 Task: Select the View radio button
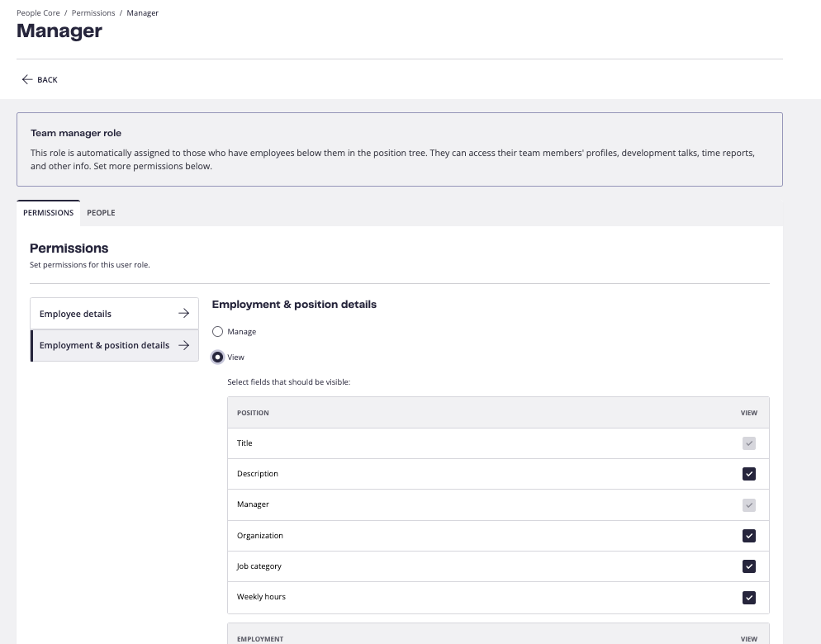tap(217, 357)
